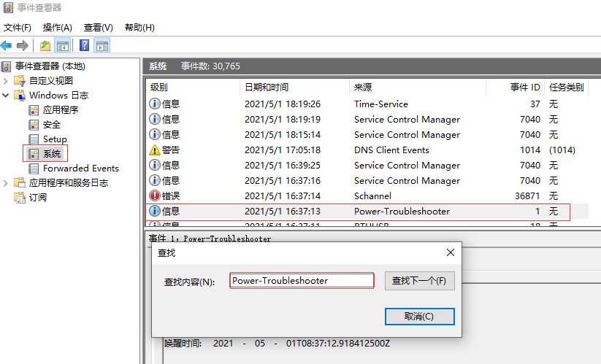Open the 操作(A) menu
601x364 pixels.
(57, 28)
